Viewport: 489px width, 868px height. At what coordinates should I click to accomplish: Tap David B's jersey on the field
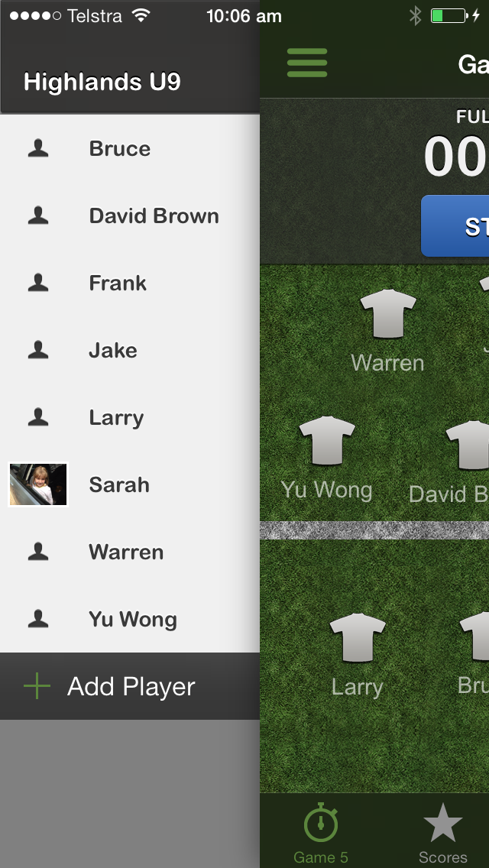pos(468,445)
